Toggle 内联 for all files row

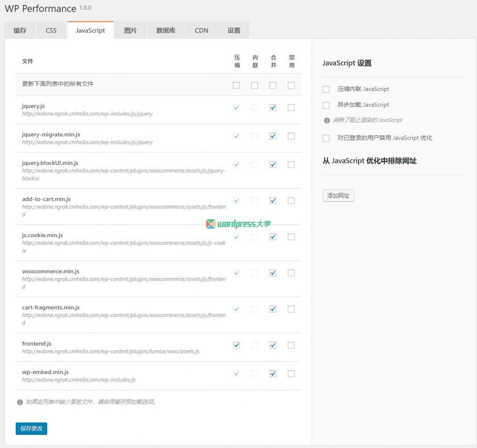255,85
